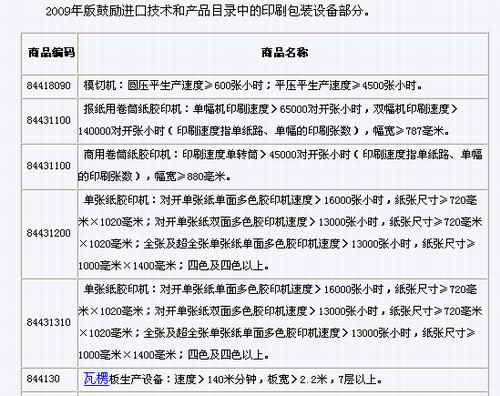Viewport: 500px width, 396px height.
Task: Click product code 844130 cell
Action: [x=43, y=379]
